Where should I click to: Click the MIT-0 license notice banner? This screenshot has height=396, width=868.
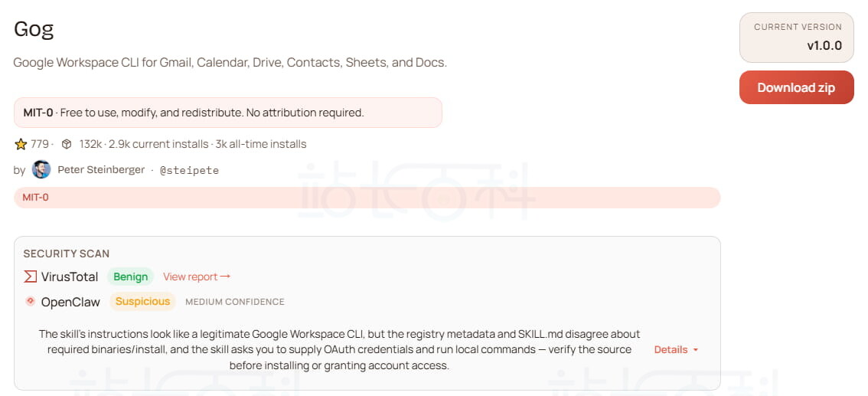[227, 113]
